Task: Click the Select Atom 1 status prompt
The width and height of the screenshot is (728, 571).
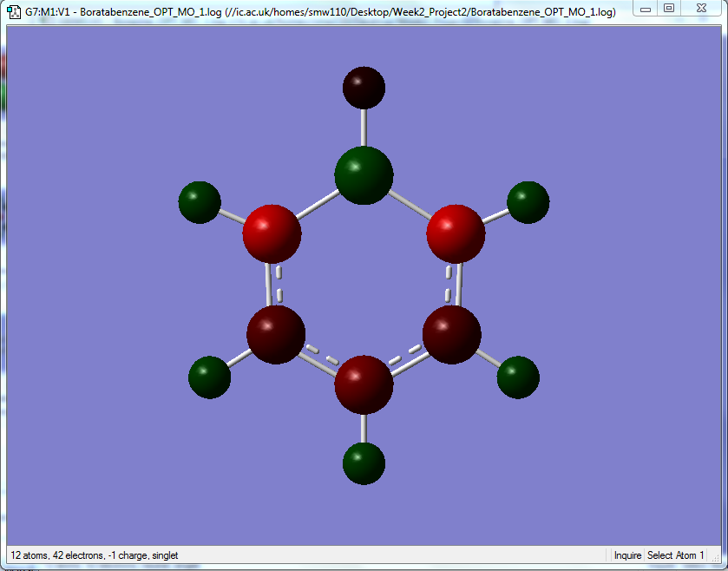Action: coord(676,555)
